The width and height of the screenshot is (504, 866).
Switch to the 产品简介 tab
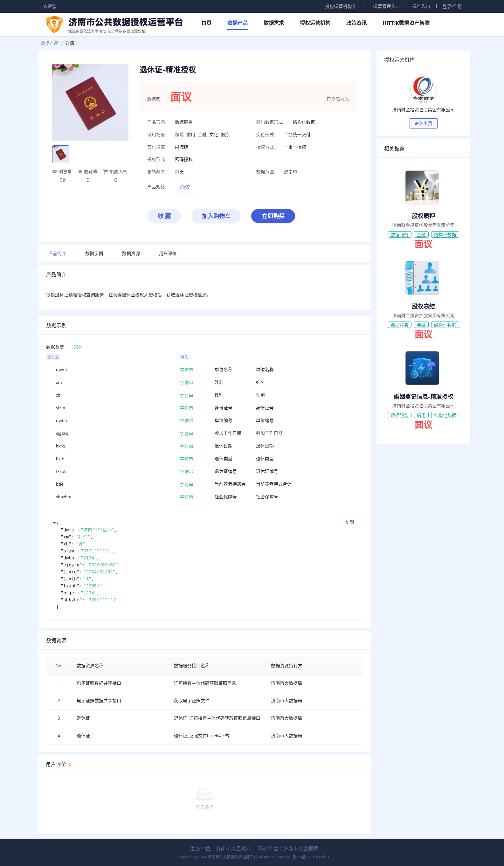click(x=57, y=253)
